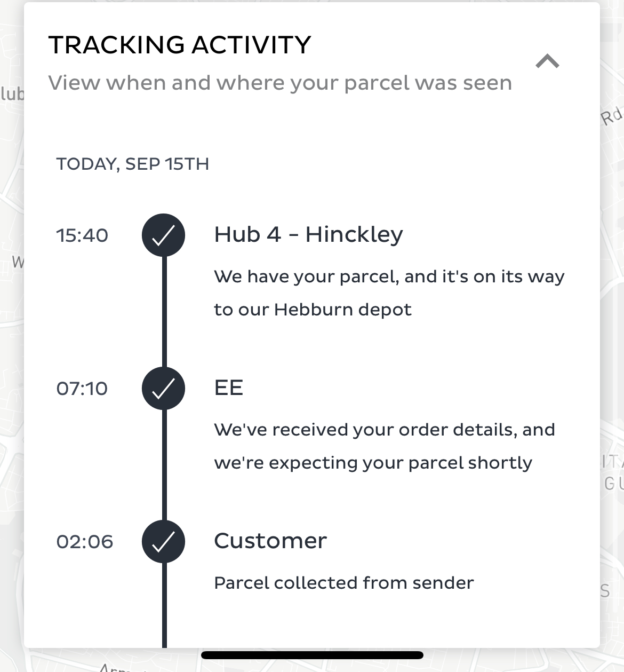Viewport: 624px width, 672px height.
Task: Open the Customer tracking entry title
Action: pyautogui.click(x=270, y=541)
